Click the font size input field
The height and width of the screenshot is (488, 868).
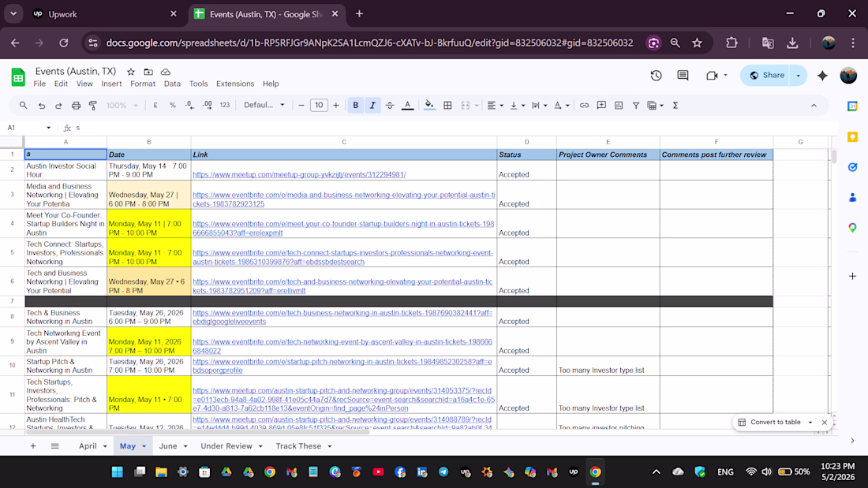pos(319,105)
